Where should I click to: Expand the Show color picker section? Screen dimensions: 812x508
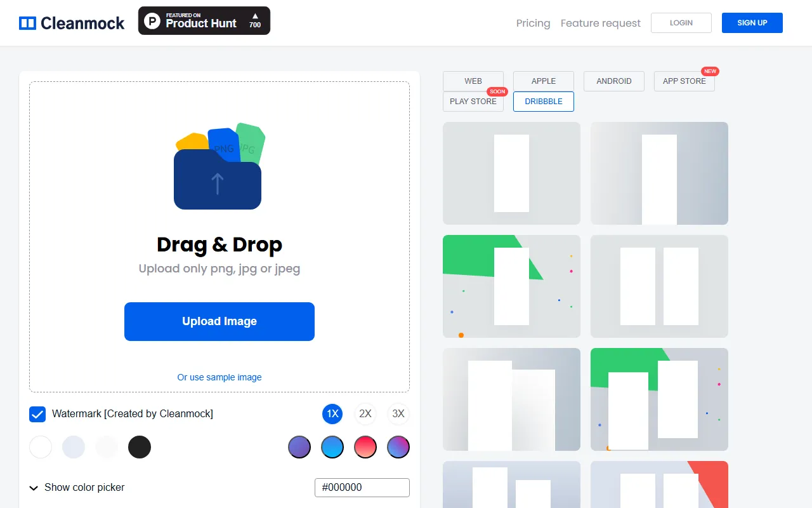77,488
